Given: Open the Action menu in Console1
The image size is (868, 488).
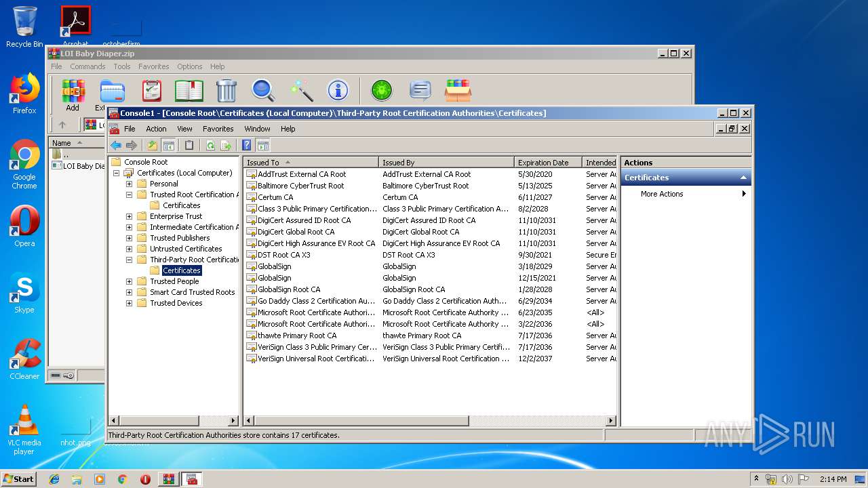Looking at the screenshot, I should (156, 129).
